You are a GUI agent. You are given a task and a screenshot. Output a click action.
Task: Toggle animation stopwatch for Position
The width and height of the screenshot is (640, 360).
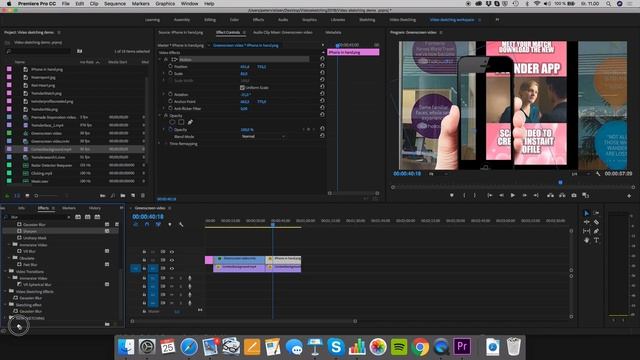pyautogui.click(x=170, y=67)
